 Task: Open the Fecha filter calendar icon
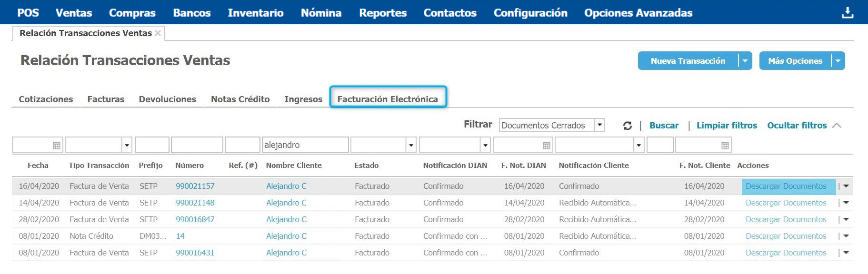tap(57, 146)
